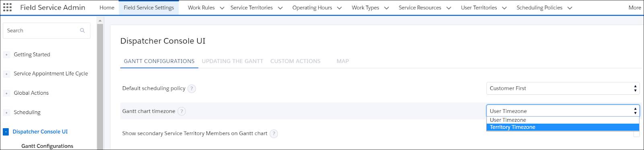The image size is (644, 150).
Task: Expand Service Appointment Life Cycle section
Action: click(6, 74)
